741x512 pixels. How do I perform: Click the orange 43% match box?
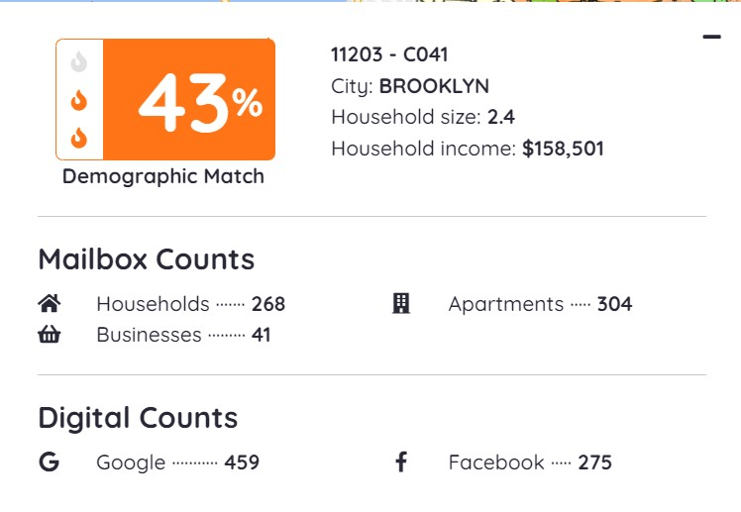click(x=190, y=100)
